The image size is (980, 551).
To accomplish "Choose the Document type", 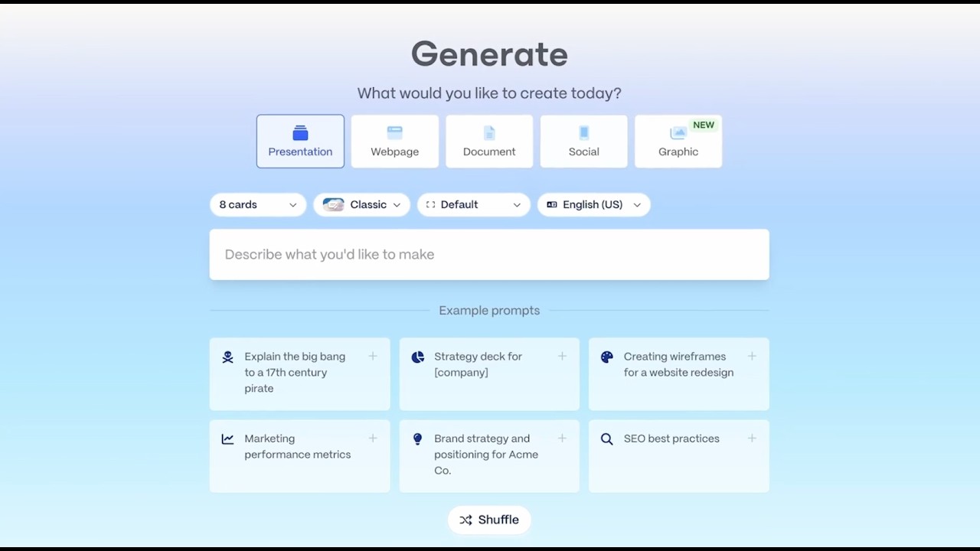I will (x=489, y=142).
